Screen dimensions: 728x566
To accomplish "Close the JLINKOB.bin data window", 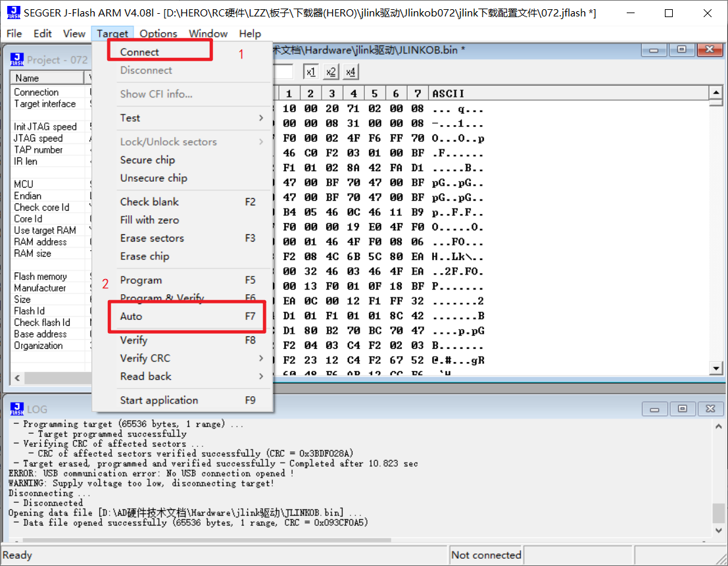I will (x=710, y=50).
